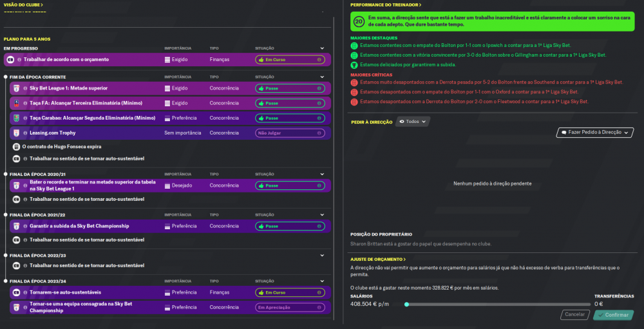
Task: Click badge icon beside 'Tornar-se uma equipa consagrada'
Action: (17, 307)
